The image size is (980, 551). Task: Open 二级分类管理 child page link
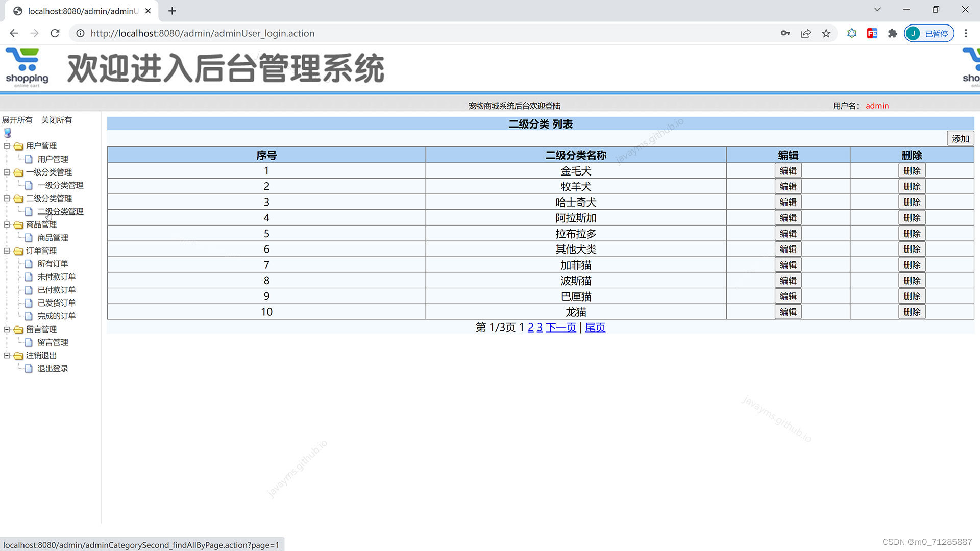60,211
